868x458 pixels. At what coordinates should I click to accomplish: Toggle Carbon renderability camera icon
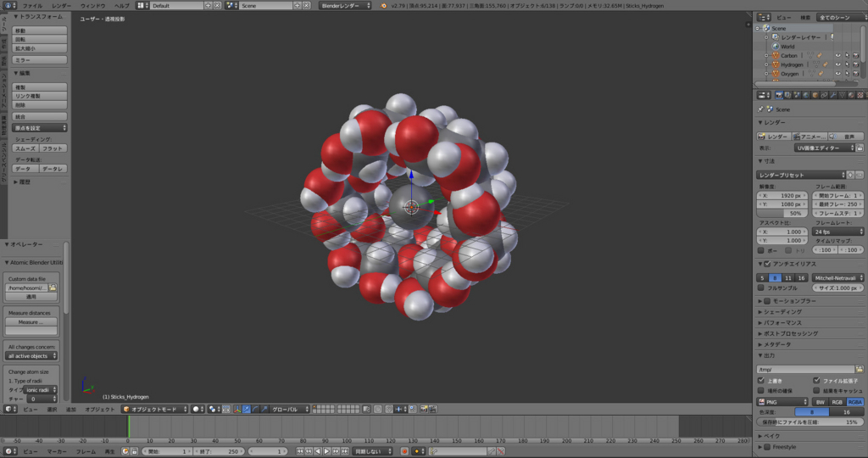coord(856,55)
